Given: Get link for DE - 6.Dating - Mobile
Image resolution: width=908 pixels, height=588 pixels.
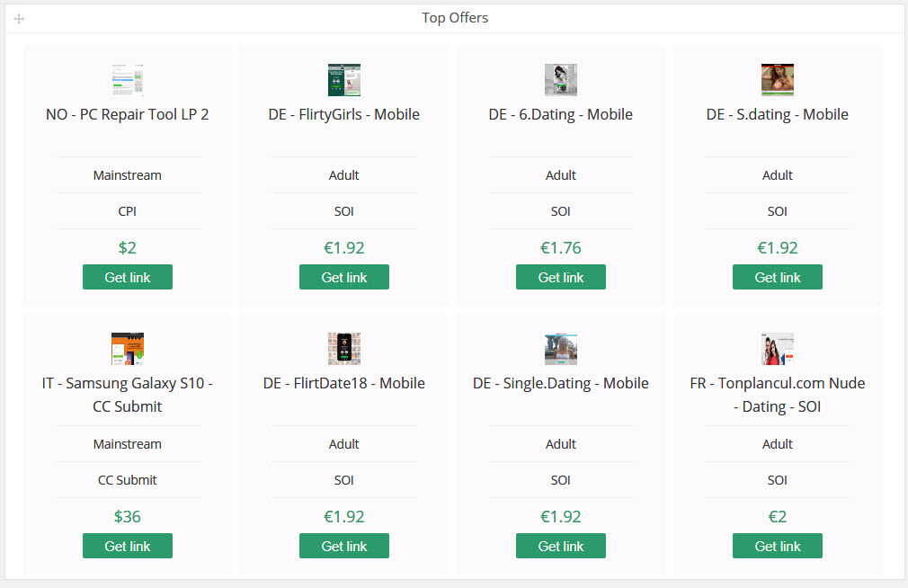Looking at the screenshot, I should point(561,277).
